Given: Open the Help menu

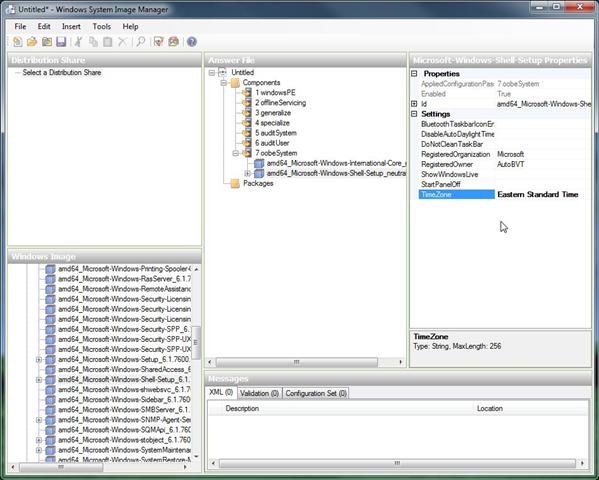Looking at the screenshot, I should tap(130, 26).
